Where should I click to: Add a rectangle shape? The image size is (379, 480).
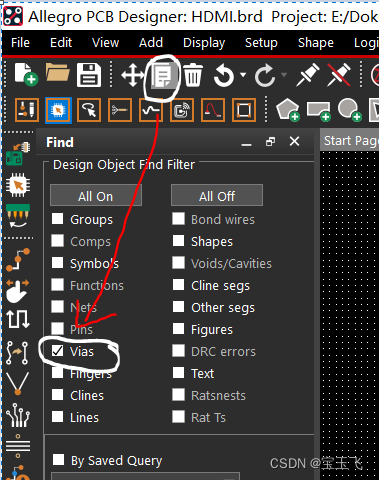pos(319,111)
